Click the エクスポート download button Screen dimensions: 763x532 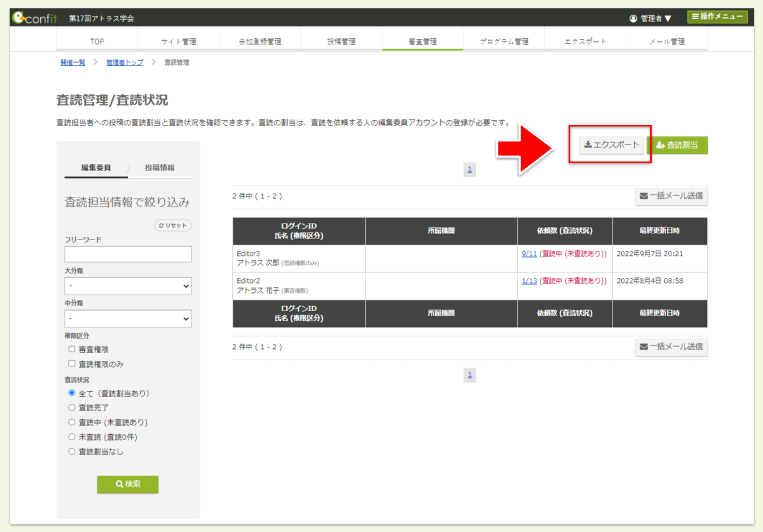pos(612,145)
